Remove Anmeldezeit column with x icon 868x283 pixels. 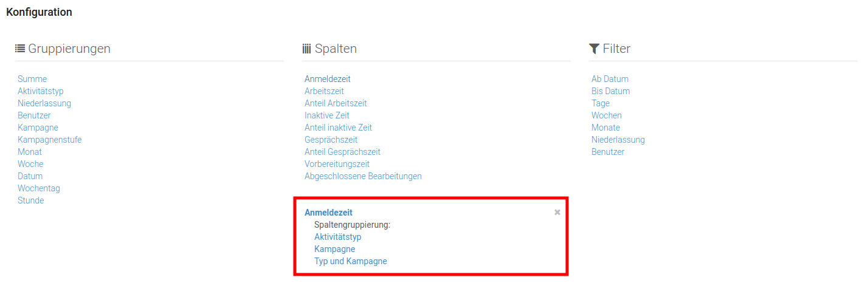click(557, 213)
